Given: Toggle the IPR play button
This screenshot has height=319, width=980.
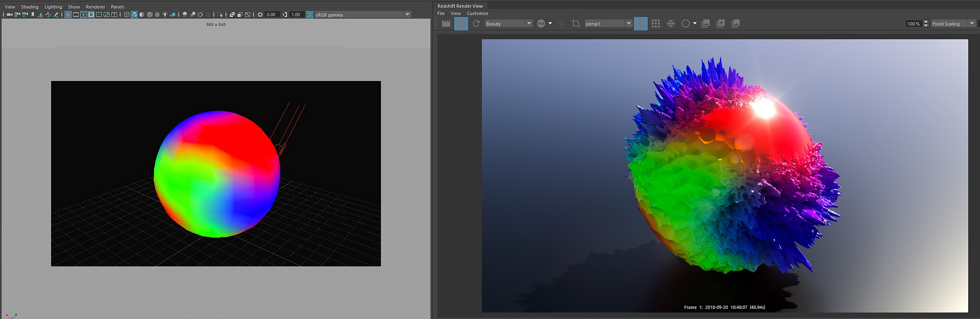Looking at the screenshot, I should pyautogui.click(x=461, y=23).
